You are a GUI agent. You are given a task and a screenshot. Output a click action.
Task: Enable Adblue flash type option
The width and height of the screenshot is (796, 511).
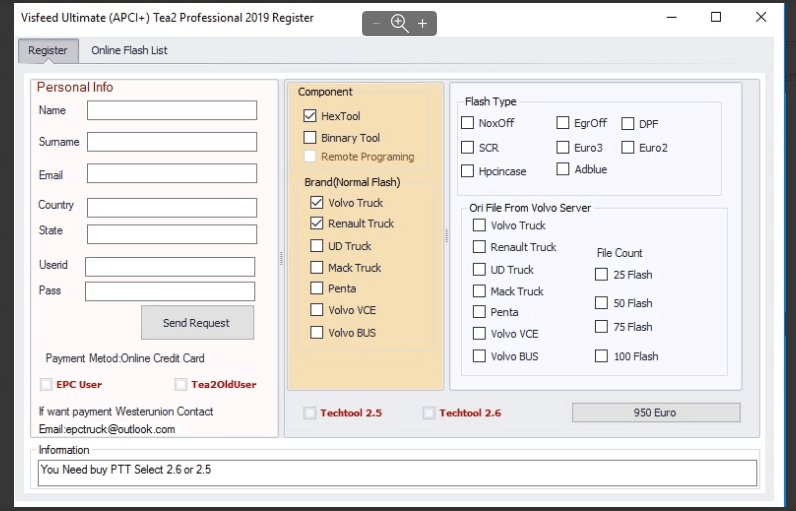(564, 170)
